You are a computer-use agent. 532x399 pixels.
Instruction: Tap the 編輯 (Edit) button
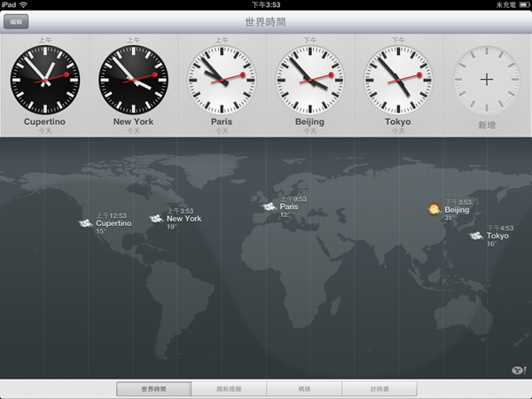pos(16,20)
